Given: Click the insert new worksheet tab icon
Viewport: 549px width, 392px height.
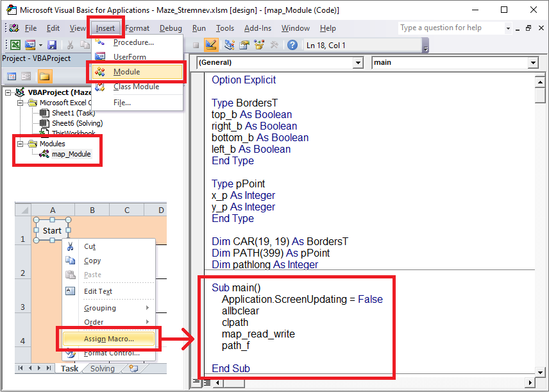Looking at the screenshot, I should pos(133,368).
